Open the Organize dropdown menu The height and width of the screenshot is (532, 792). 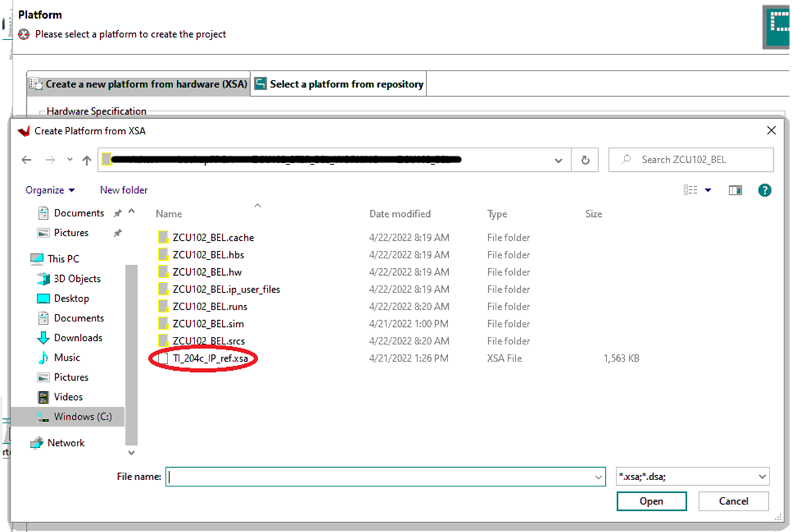[x=50, y=190]
